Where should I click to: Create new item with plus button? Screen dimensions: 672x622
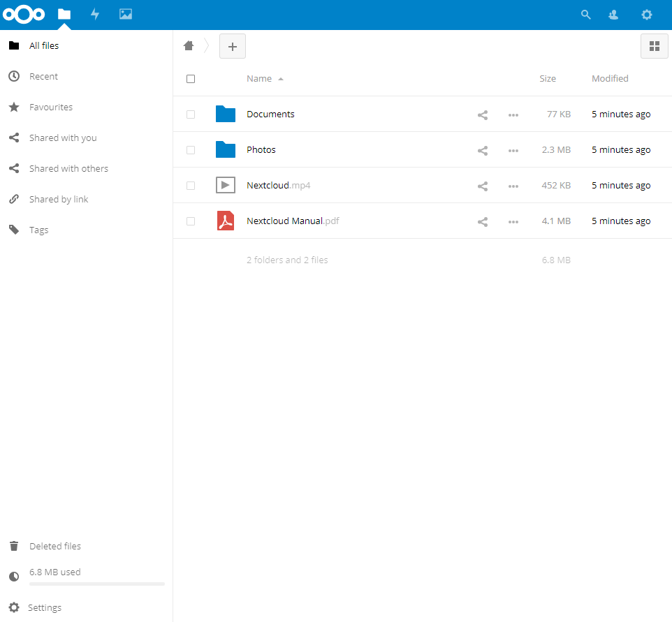233,46
